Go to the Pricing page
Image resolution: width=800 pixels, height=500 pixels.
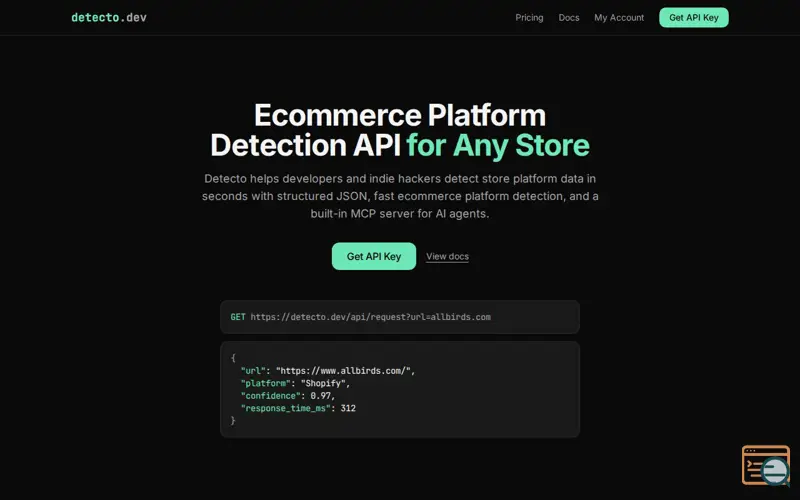(x=529, y=17)
